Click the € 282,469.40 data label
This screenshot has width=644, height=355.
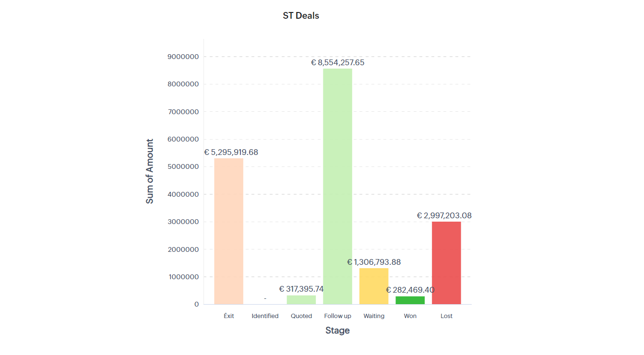tap(410, 290)
